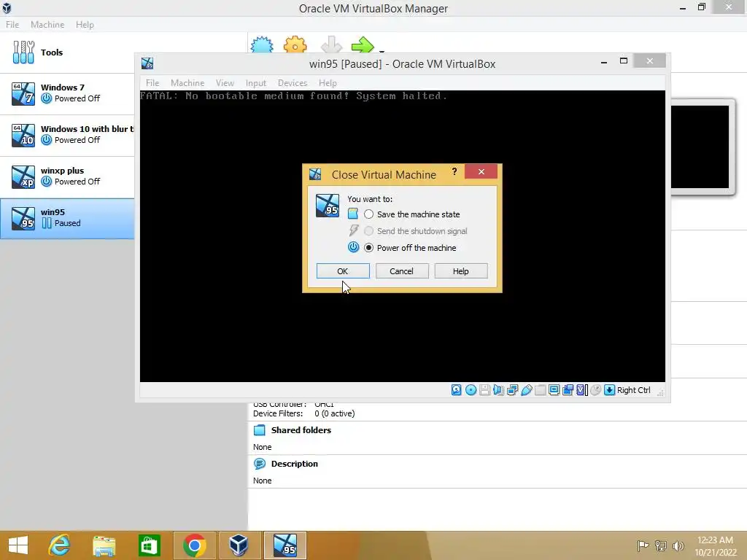747x560 pixels.
Task: Click virtualization CPU status bar icon
Action: coord(581,390)
